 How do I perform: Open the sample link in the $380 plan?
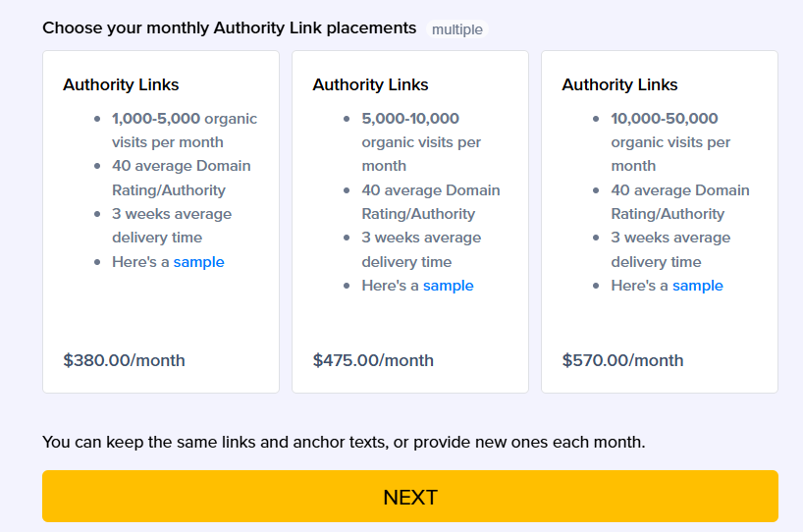coord(199,262)
